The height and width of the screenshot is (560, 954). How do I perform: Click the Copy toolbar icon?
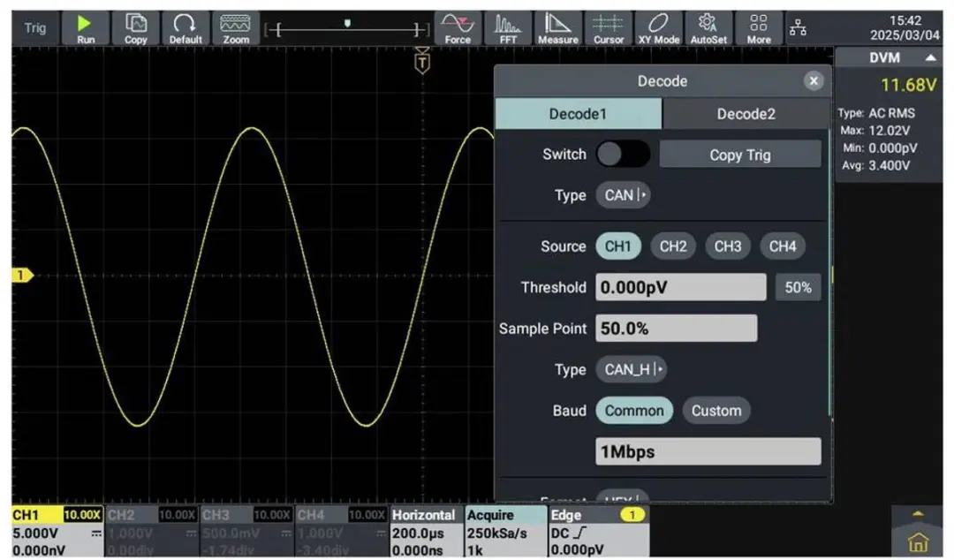click(136, 28)
